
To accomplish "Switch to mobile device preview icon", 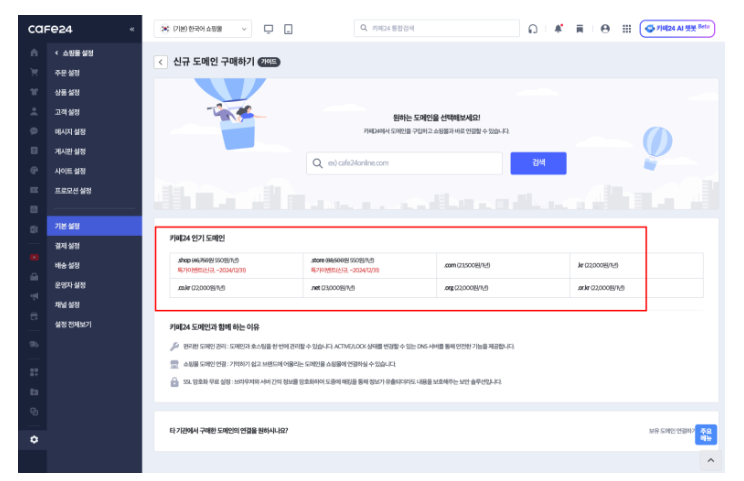I will (x=288, y=29).
